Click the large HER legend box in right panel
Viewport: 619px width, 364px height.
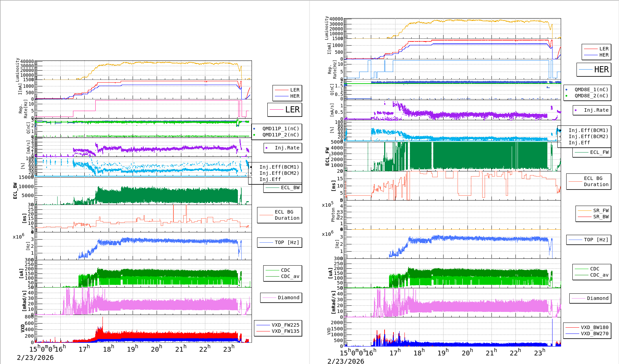(x=594, y=70)
